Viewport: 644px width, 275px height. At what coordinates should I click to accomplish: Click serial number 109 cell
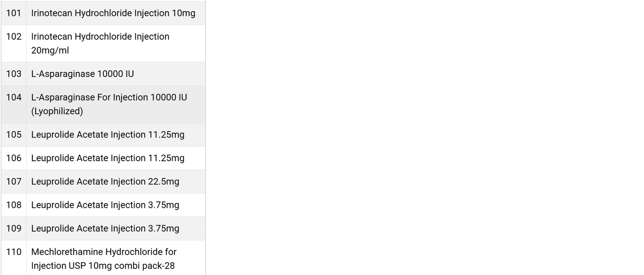(14, 228)
